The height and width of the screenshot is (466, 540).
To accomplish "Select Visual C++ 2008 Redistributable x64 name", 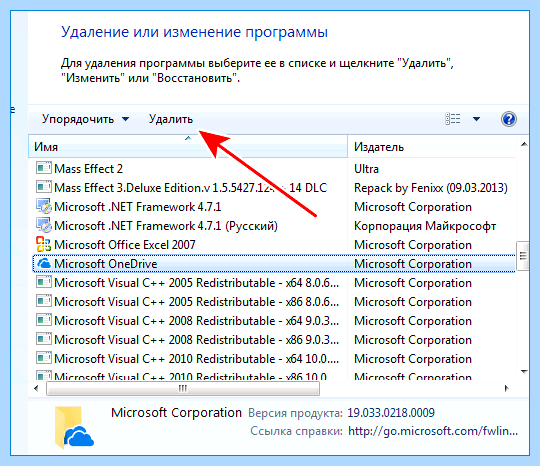I will pyautogui.click(x=197, y=321).
